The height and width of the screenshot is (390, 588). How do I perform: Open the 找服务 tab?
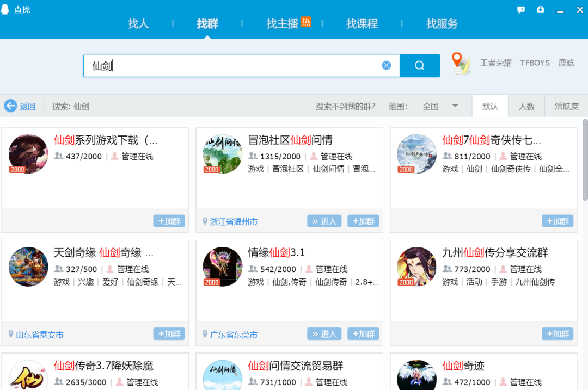coord(442,23)
